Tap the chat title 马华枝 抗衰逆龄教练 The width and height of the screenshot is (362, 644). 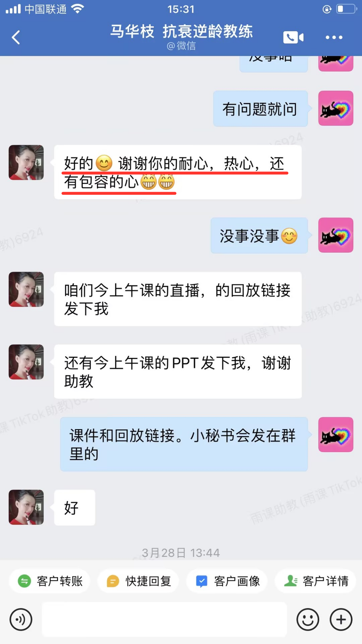(x=181, y=31)
